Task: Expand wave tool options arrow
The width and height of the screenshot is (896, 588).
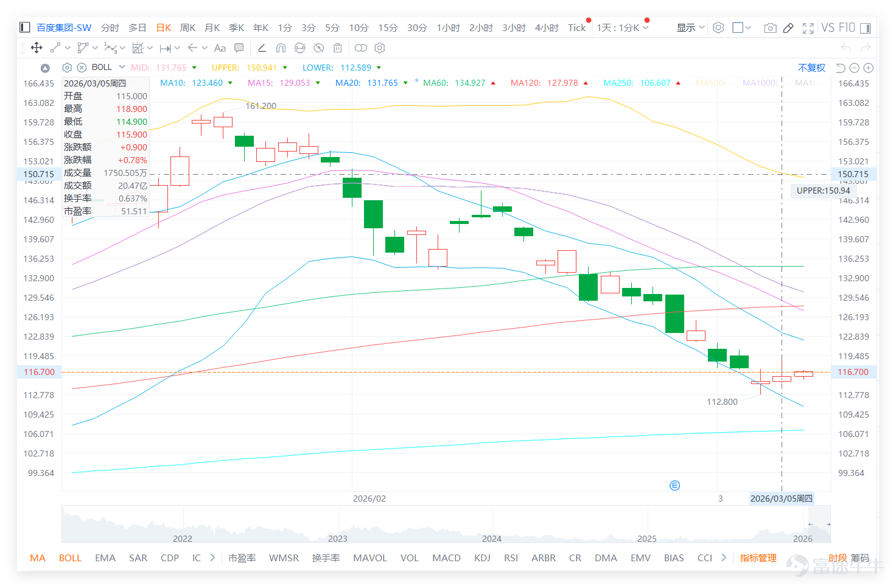Action: (122, 48)
